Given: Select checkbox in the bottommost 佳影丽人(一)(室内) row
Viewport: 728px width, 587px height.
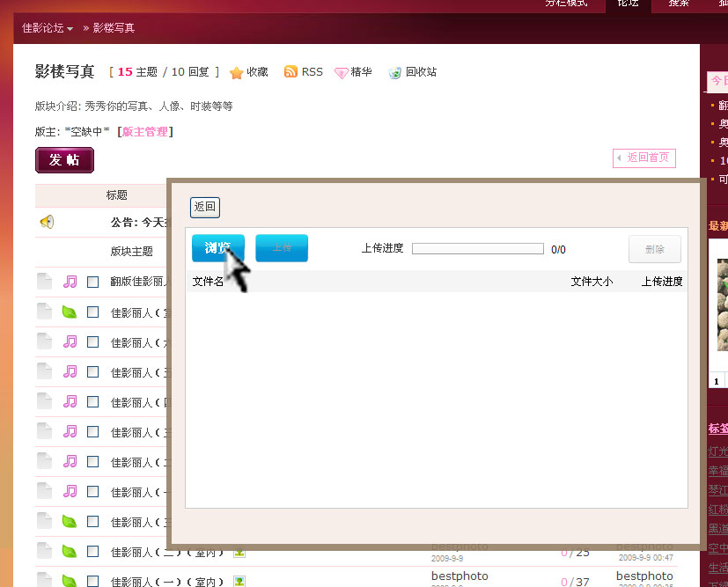Looking at the screenshot, I should coord(93,581).
